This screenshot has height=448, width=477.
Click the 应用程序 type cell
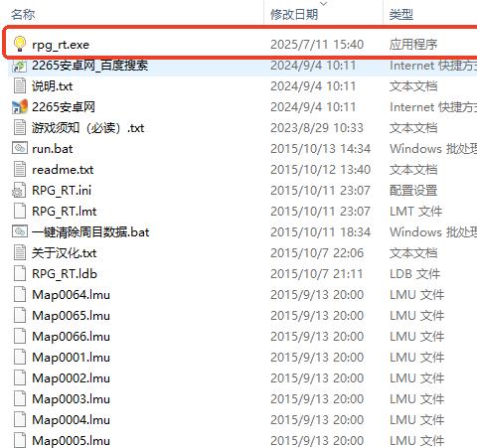click(413, 45)
